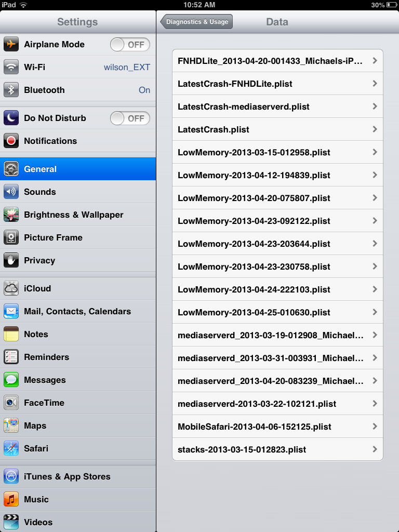Tap the Picture Frame icon
This screenshot has height=532, width=399.
pyautogui.click(x=11, y=237)
